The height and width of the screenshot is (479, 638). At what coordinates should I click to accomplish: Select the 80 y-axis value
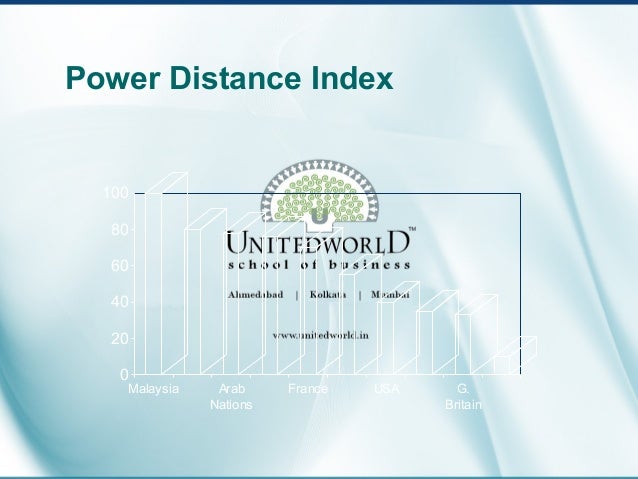point(120,230)
